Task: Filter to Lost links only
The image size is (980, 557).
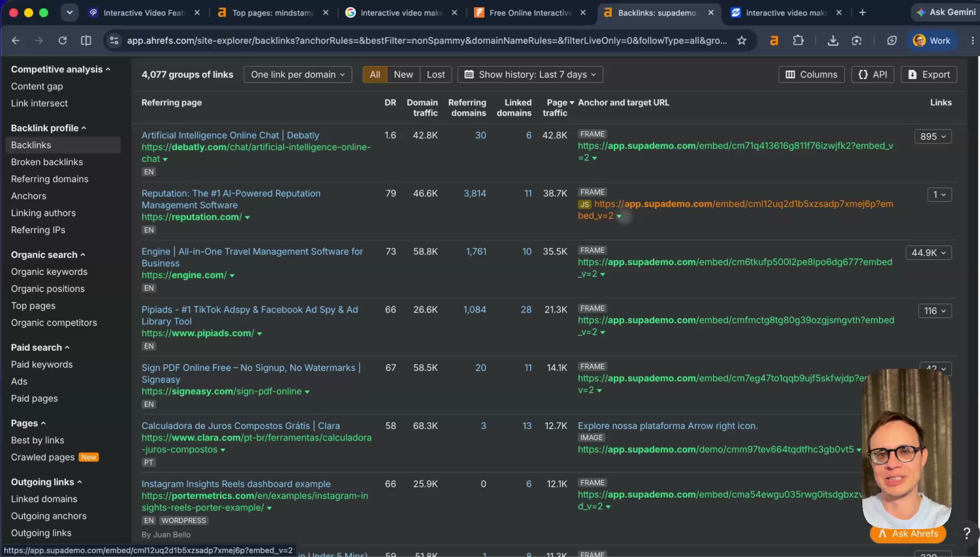Action: [436, 74]
